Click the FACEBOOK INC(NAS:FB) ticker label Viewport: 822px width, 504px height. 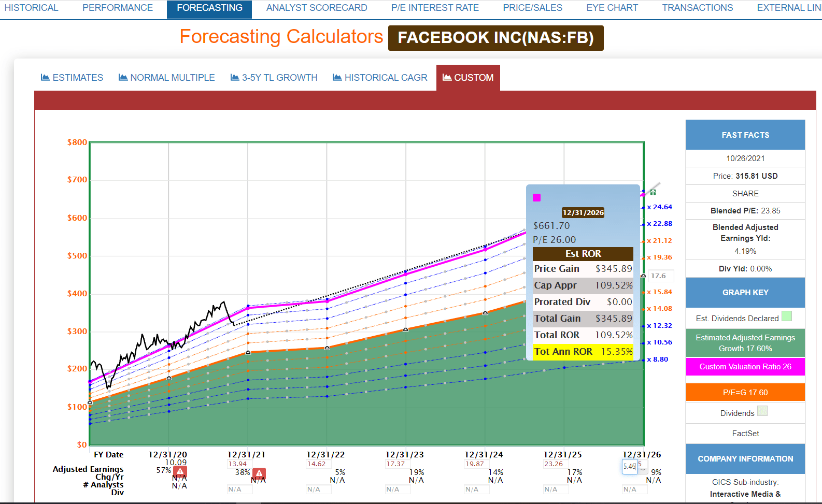[495, 38]
